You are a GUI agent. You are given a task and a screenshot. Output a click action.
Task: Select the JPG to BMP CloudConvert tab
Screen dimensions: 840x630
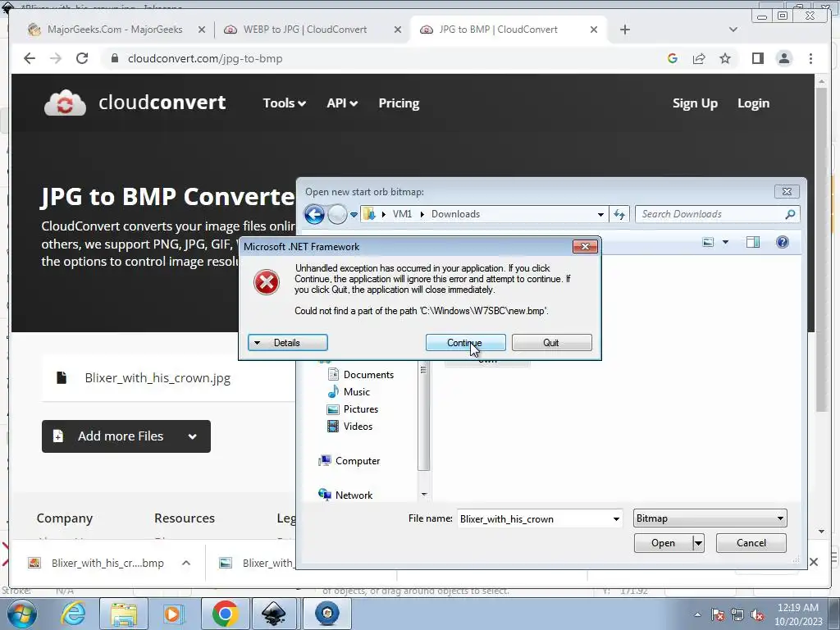(498, 30)
